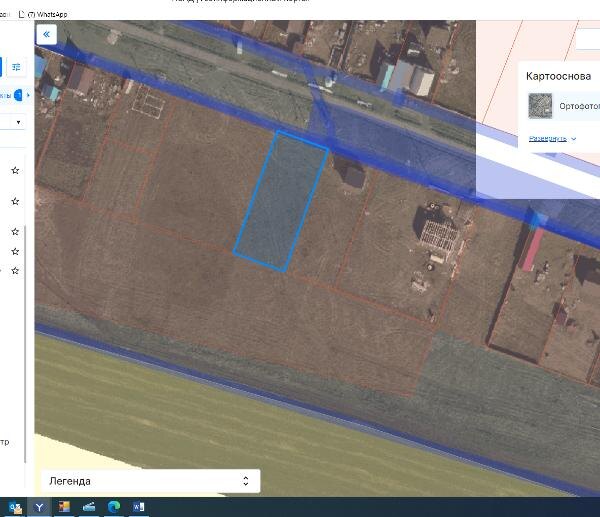600x517 pixels.
Task: Toggle the Легенда up-down arrows icon
Action: (x=246, y=481)
